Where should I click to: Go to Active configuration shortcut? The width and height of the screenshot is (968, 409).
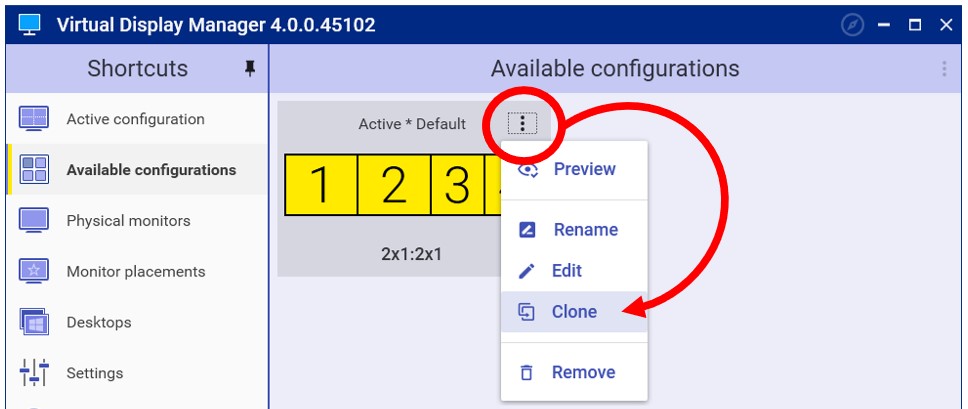tap(135, 119)
